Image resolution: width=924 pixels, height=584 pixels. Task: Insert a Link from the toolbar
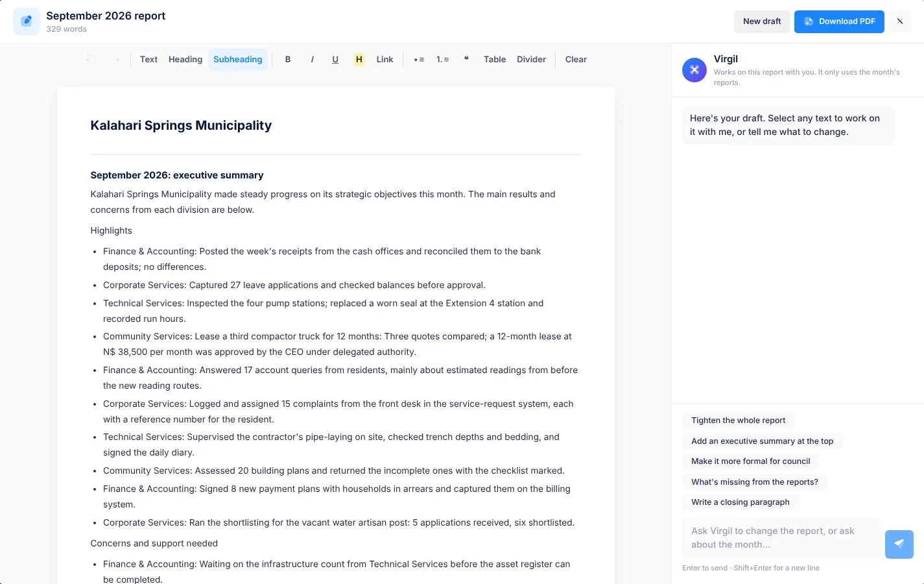385,60
